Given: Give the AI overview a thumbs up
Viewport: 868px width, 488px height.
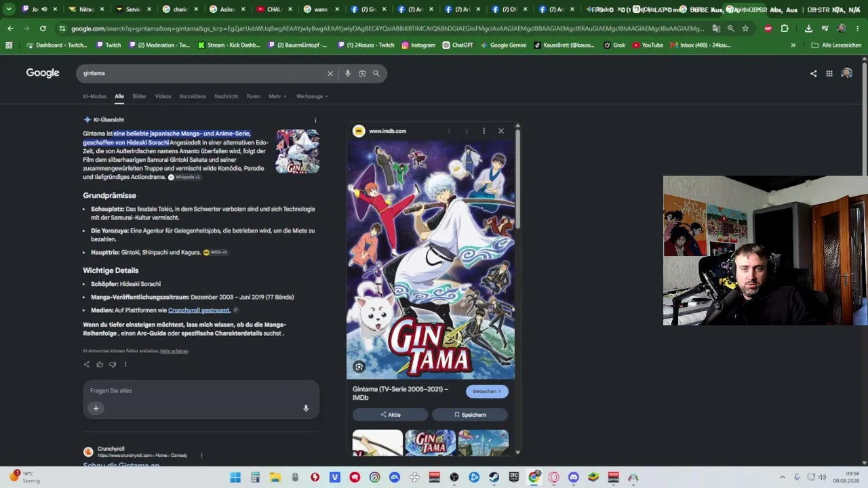Looking at the screenshot, I should tap(100, 365).
